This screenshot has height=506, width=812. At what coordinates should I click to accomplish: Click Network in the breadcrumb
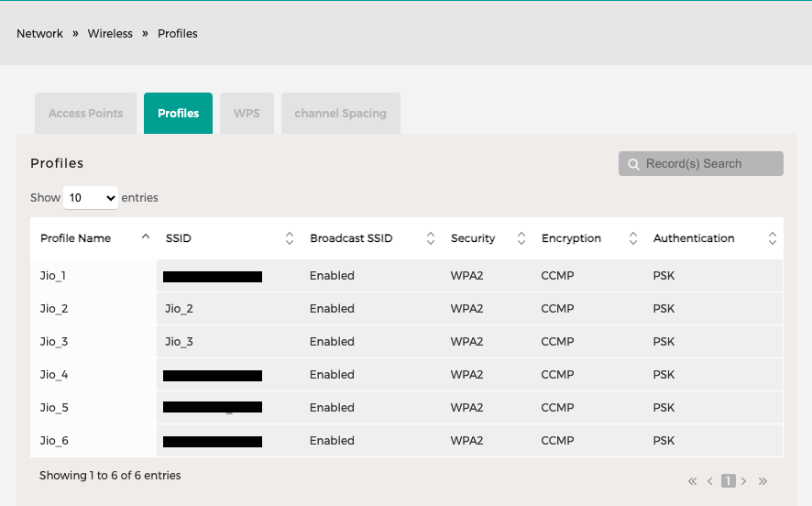(x=40, y=34)
